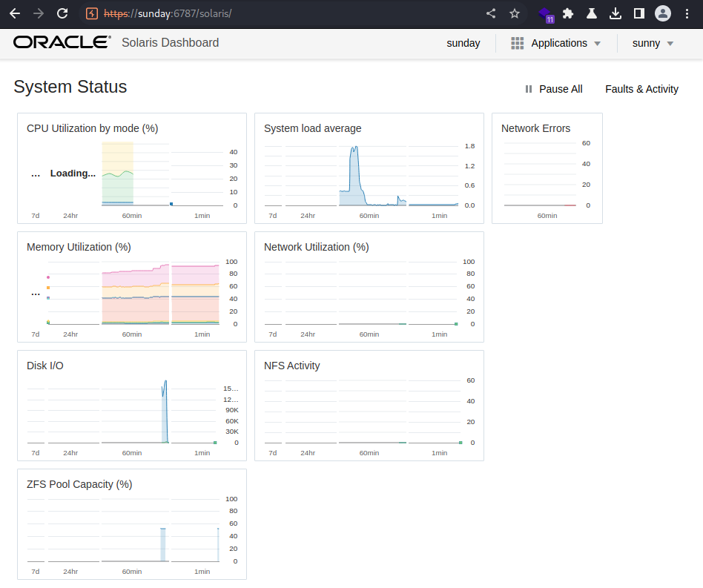
Task: Click the Chrome Labs flask icon
Action: (x=592, y=13)
